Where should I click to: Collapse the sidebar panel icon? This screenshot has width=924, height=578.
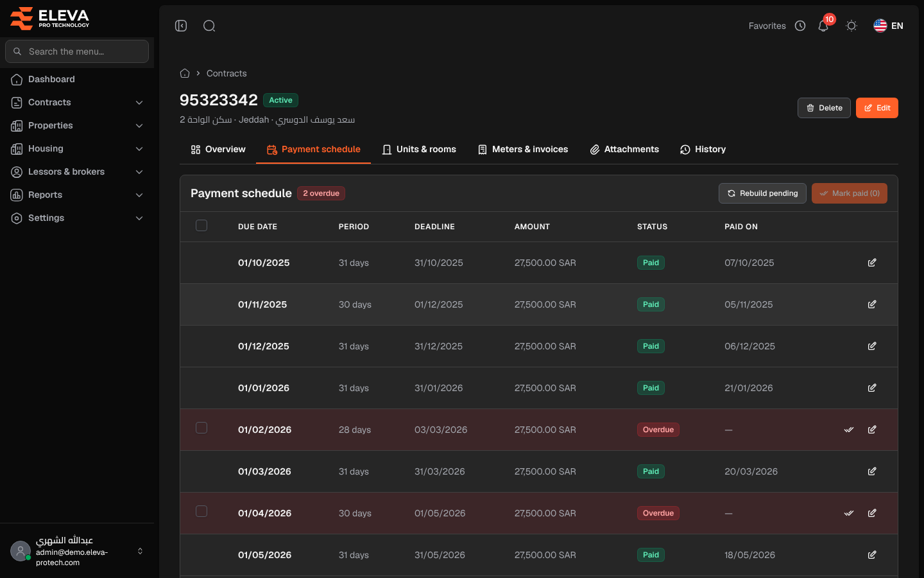pos(181,26)
